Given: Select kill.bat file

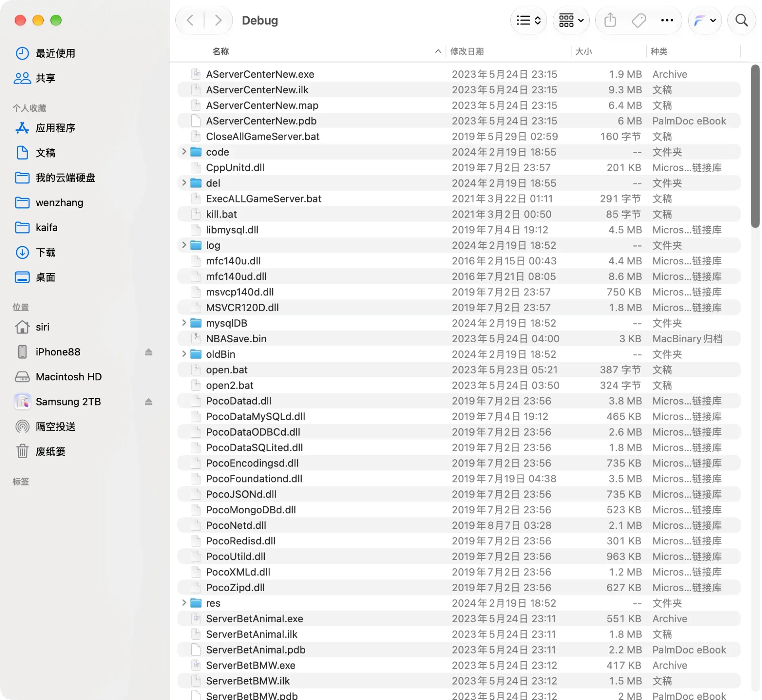Looking at the screenshot, I should tap(459, 214).
